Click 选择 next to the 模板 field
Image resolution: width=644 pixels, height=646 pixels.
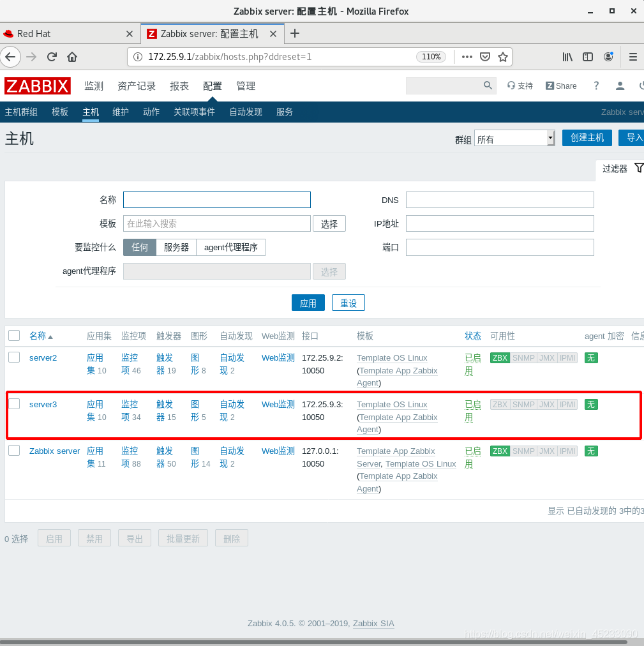point(329,223)
